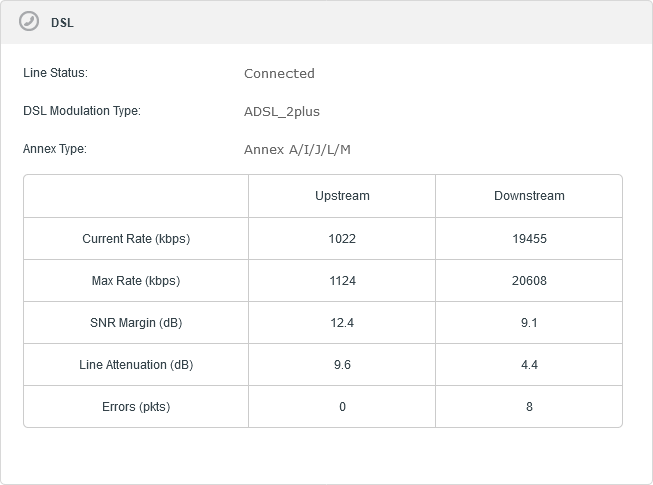Click downstream errors value 8
Viewport: 653px width, 485px height.
(529, 407)
